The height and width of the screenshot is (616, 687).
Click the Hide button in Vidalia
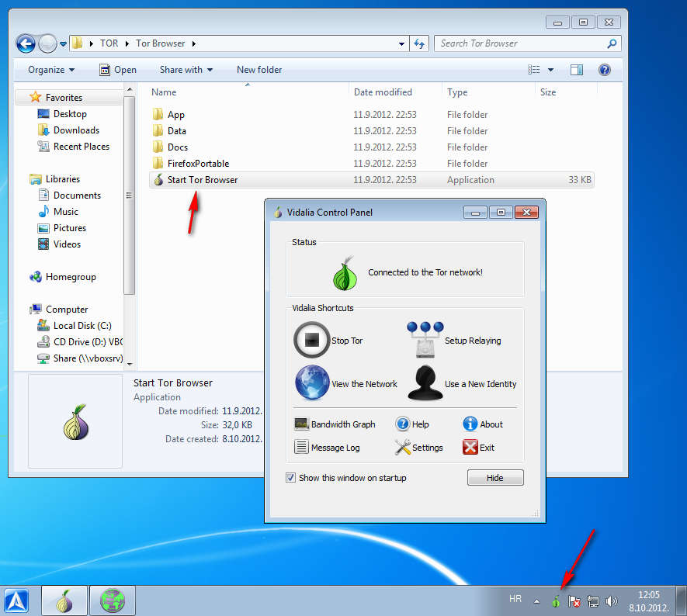coord(494,478)
